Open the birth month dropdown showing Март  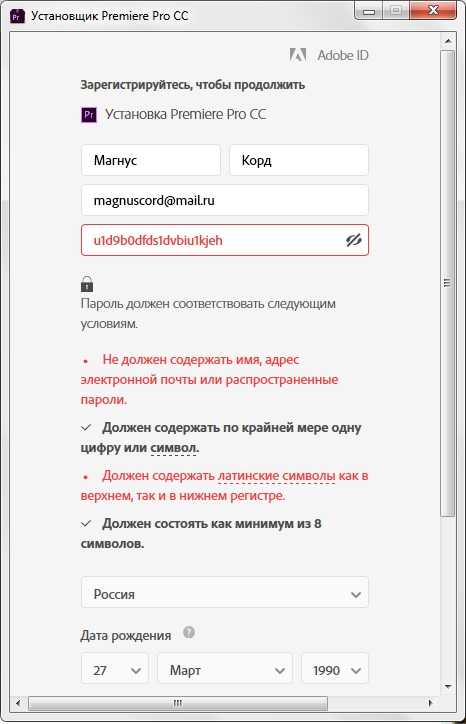coord(225,668)
